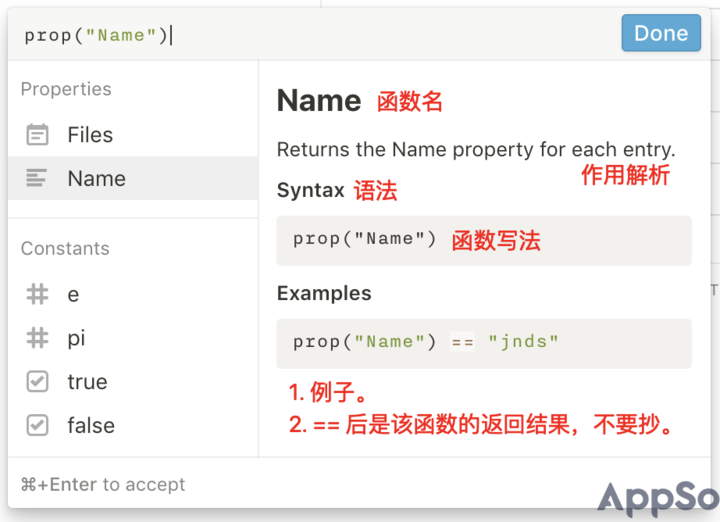The image size is (720, 522).
Task: Click the Name heading in help panel
Action: (319, 101)
